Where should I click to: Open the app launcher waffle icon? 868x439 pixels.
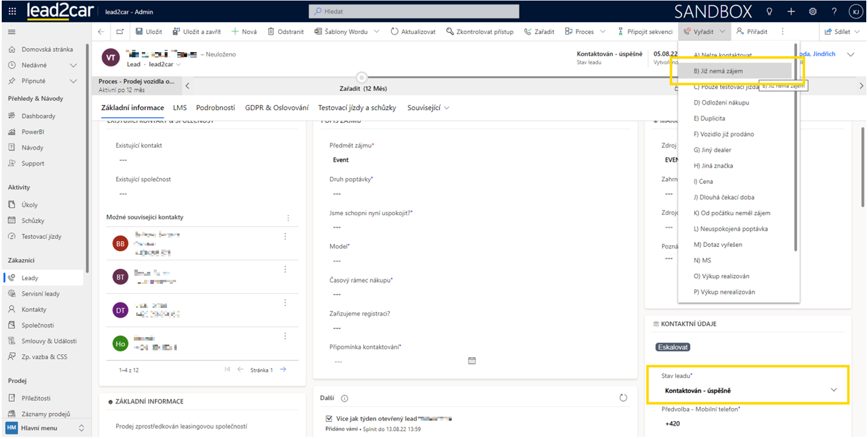pyautogui.click(x=13, y=11)
